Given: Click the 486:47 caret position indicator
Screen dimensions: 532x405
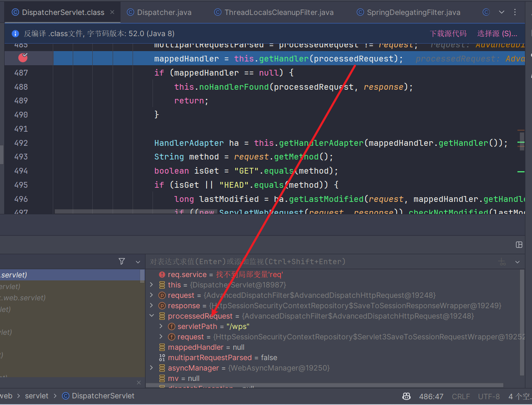Looking at the screenshot, I should (431, 397).
